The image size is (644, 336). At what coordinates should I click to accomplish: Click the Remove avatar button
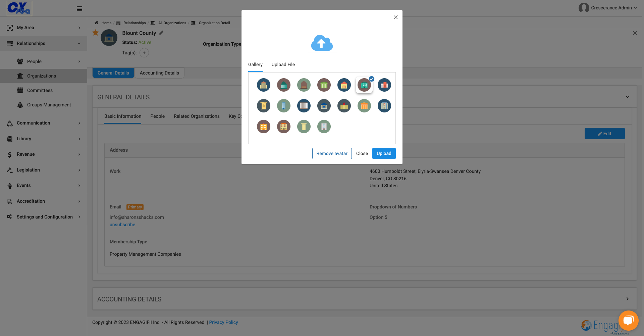(332, 153)
